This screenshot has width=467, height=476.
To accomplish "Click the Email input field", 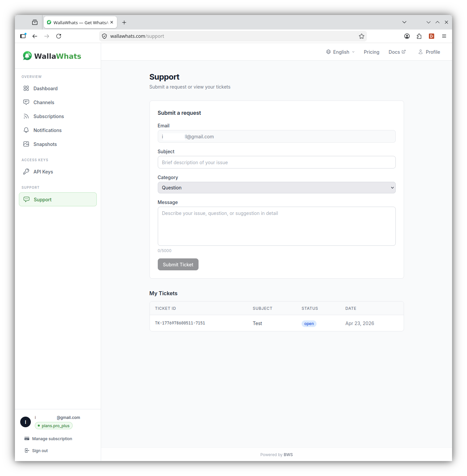I will 276,136.
